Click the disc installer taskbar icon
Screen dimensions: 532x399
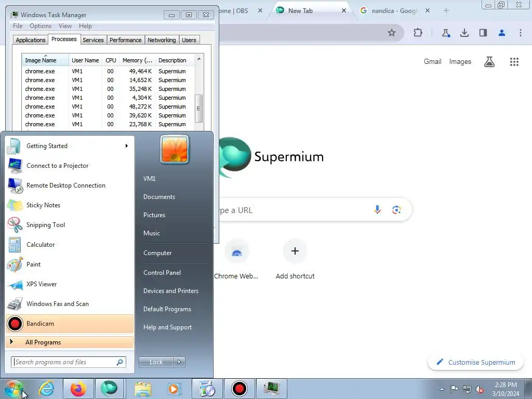pyautogui.click(x=207, y=389)
